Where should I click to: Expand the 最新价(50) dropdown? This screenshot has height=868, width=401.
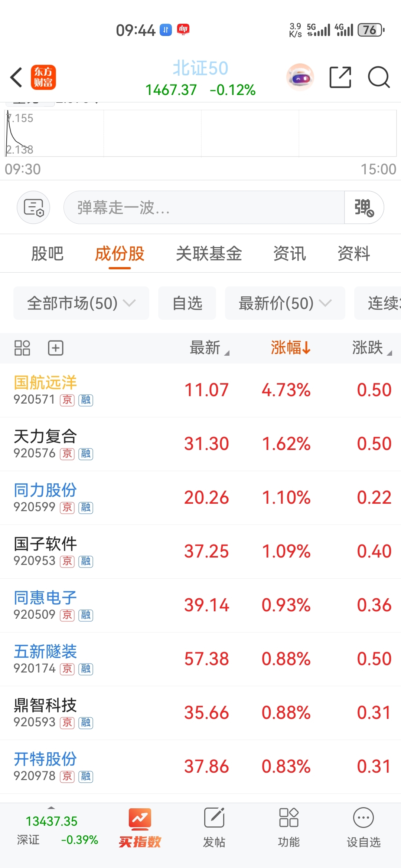pos(285,303)
